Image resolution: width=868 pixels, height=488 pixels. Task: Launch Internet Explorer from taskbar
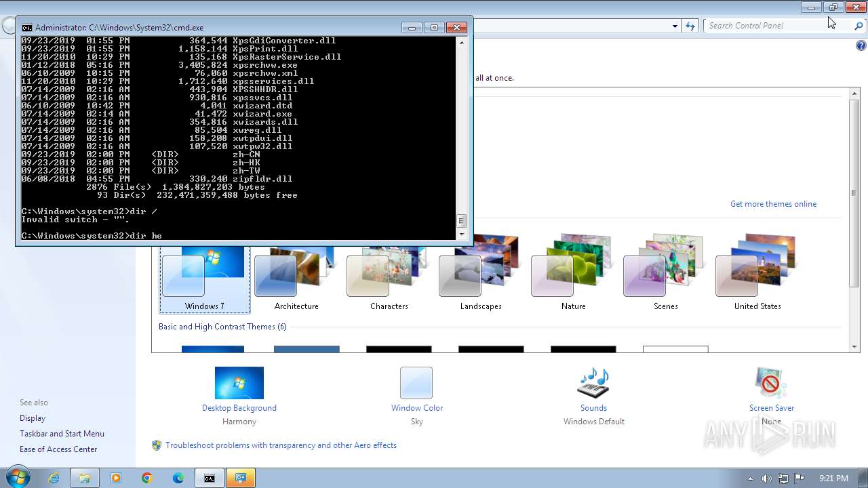54,478
